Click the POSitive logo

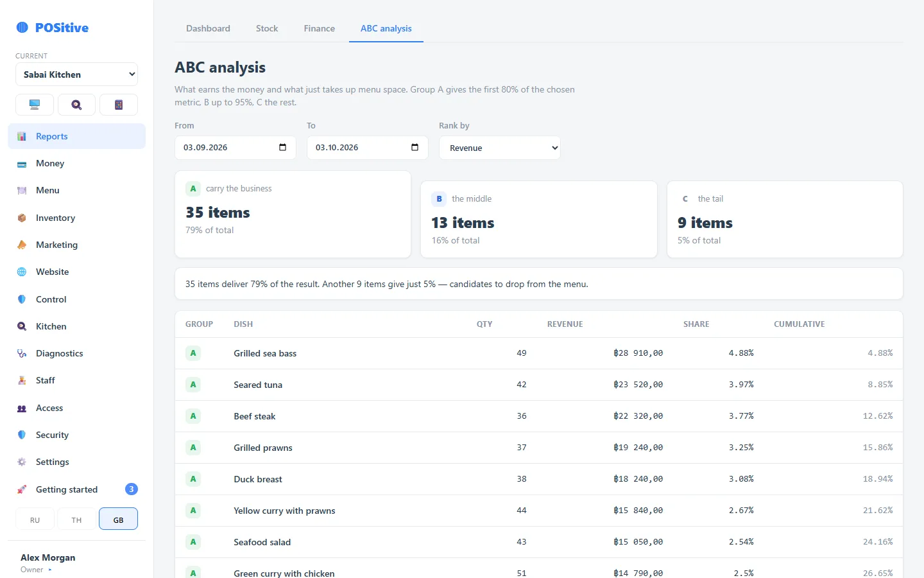point(53,28)
